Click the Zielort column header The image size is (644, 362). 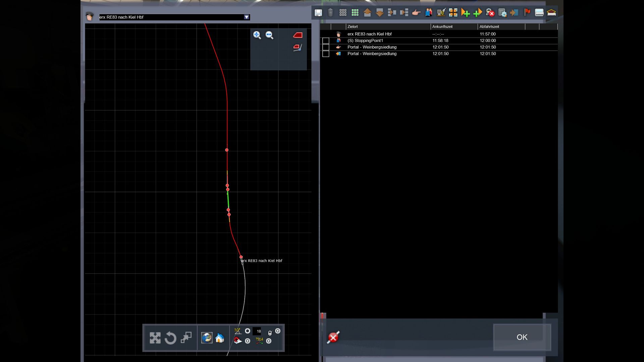click(353, 26)
